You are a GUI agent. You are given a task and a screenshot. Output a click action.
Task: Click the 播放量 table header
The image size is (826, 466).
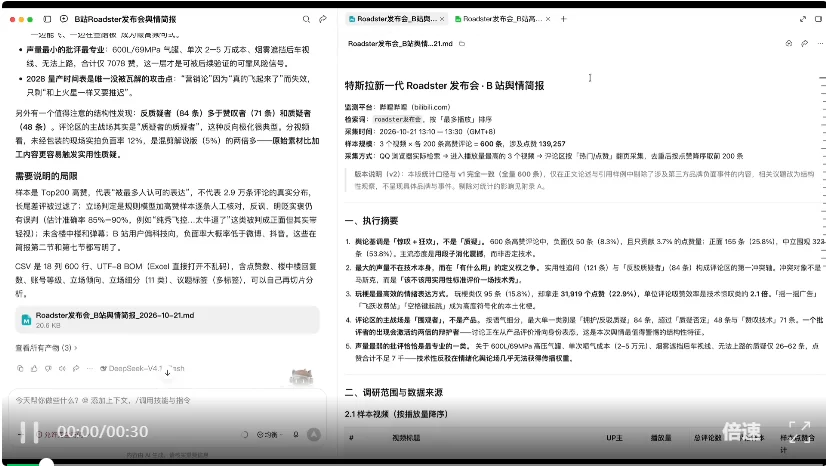(661, 438)
